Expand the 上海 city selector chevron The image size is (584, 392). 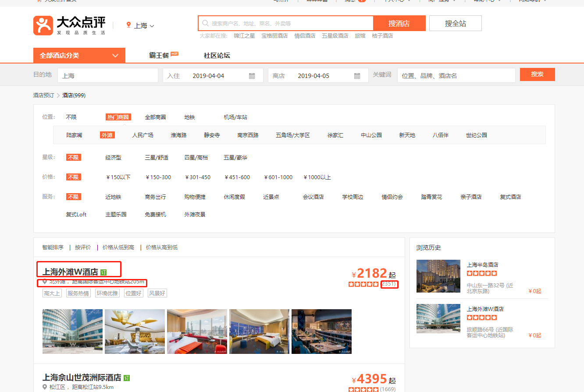tap(152, 26)
